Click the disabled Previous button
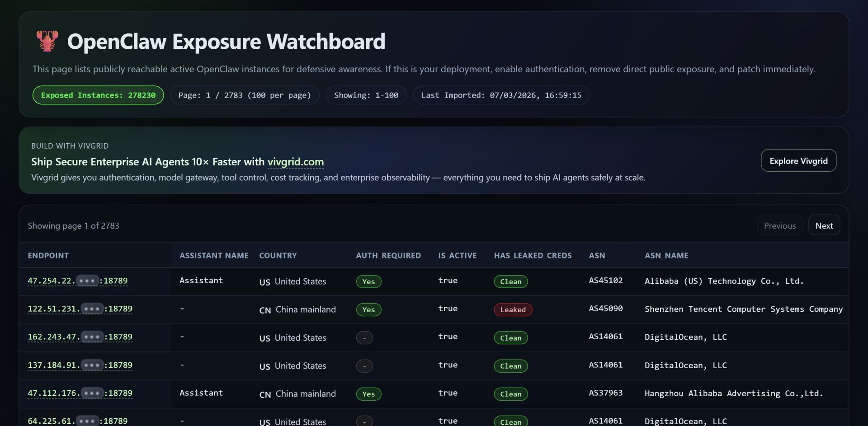The height and width of the screenshot is (426, 868). [x=779, y=225]
